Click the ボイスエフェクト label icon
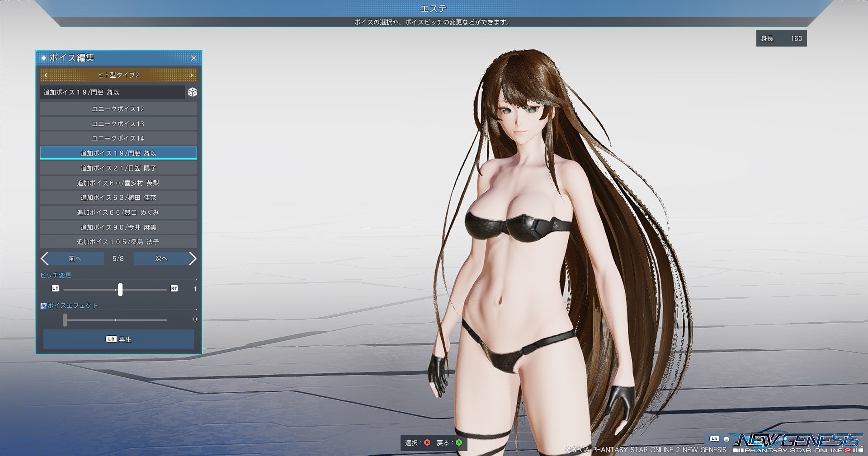This screenshot has height=456, width=868. click(43, 306)
